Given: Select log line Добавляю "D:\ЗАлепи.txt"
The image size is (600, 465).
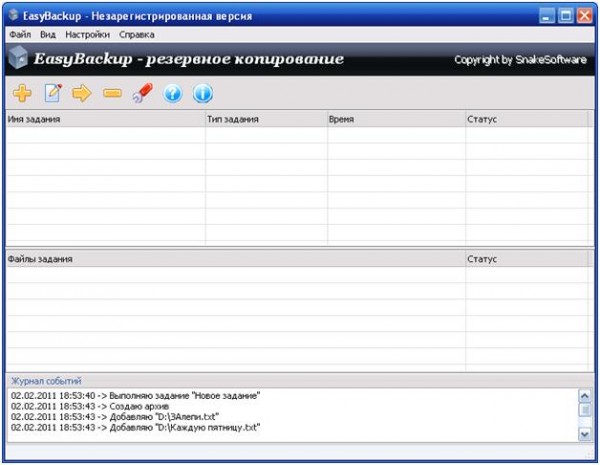Looking at the screenshot, I should click(115, 416).
